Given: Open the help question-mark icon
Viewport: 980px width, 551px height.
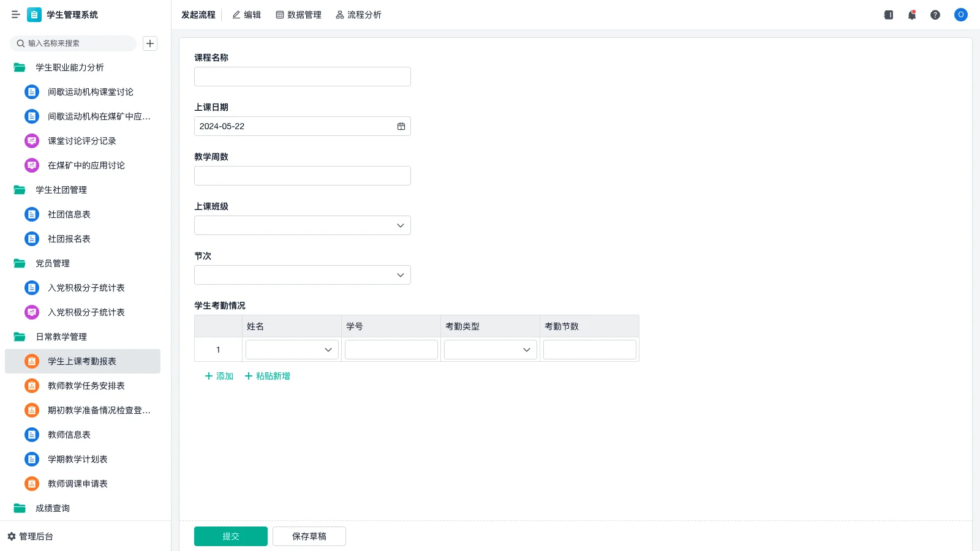Looking at the screenshot, I should coord(935,15).
